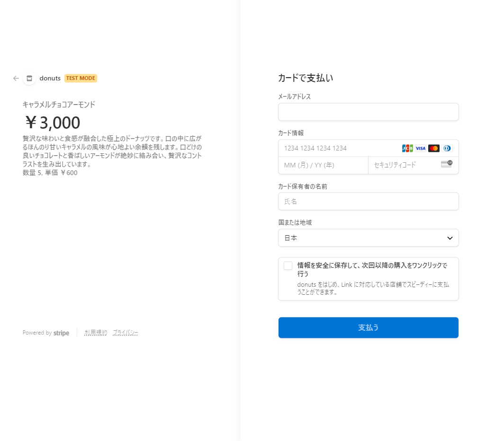Click the Visa card logo
Screen dimensions: 504x441
(x=421, y=148)
